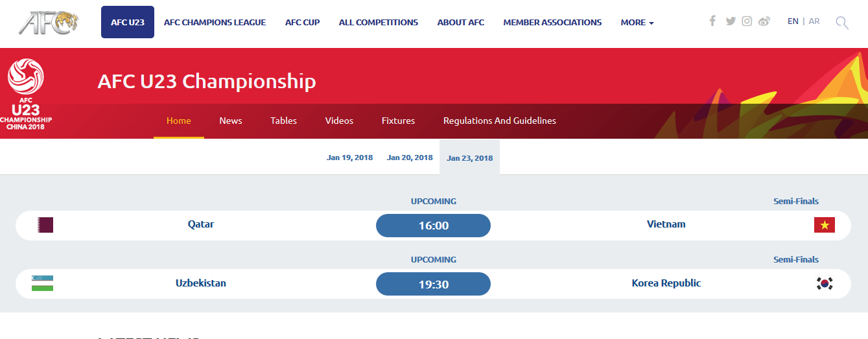Click UPCOMING label above Uzbekistan match
868x339 pixels.
click(434, 260)
